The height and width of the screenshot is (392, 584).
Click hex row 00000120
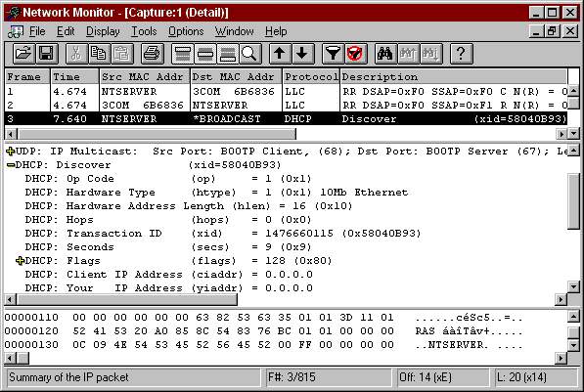click(x=264, y=331)
